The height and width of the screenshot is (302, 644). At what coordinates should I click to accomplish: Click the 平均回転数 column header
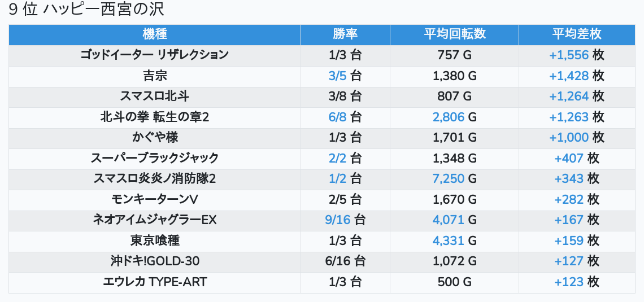[x=454, y=34]
